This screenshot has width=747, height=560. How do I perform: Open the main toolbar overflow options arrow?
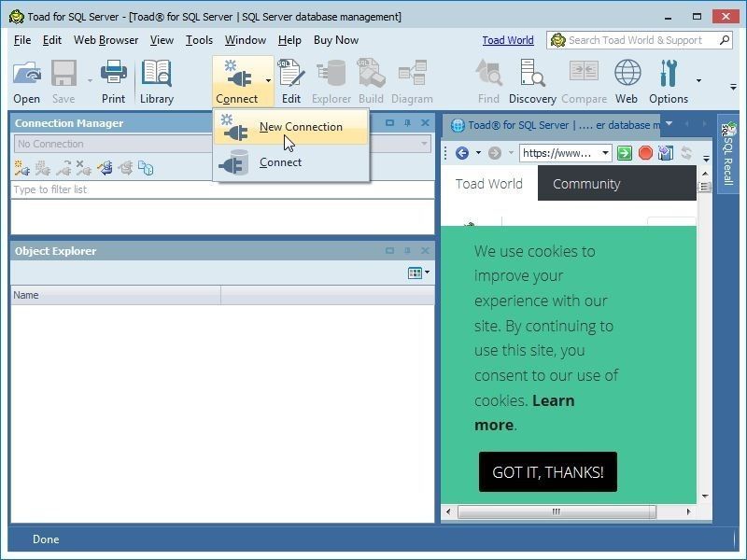[x=733, y=87]
